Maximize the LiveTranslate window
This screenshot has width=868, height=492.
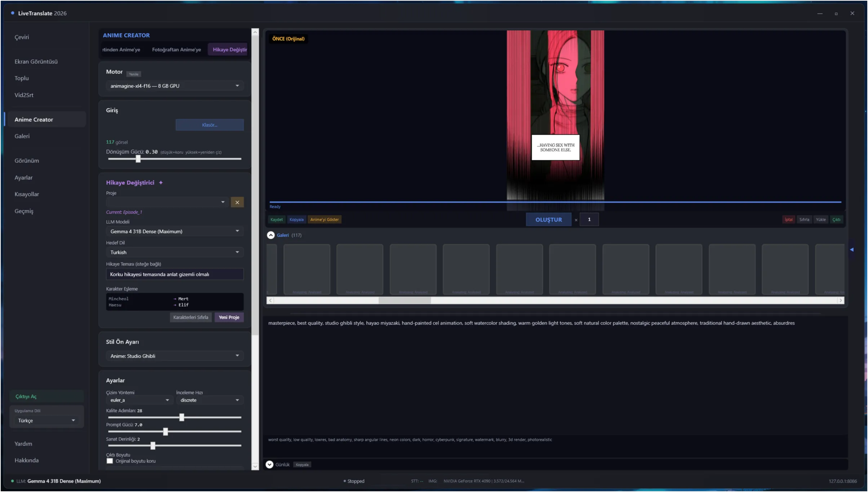click(836, 14)
